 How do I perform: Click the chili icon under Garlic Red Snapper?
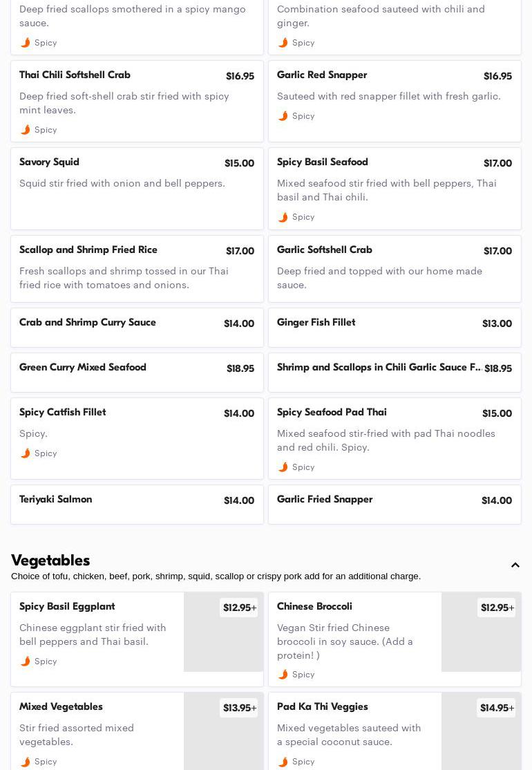click(x=283, y=116)
